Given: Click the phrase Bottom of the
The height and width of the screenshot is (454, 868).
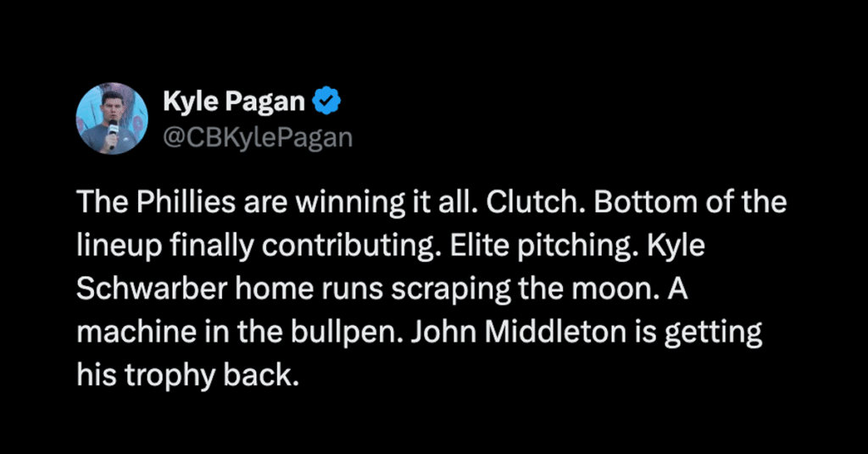Looking at the screenshot, I should tap(690, 202).
